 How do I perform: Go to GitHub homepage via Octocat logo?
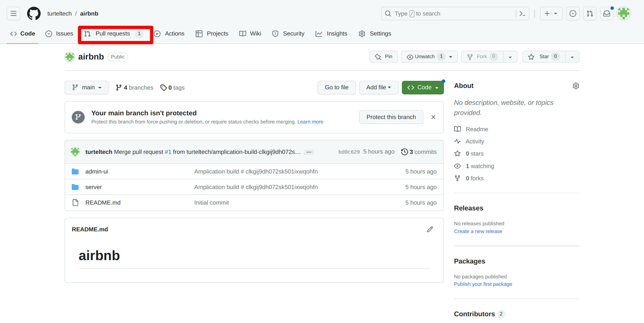34,14
